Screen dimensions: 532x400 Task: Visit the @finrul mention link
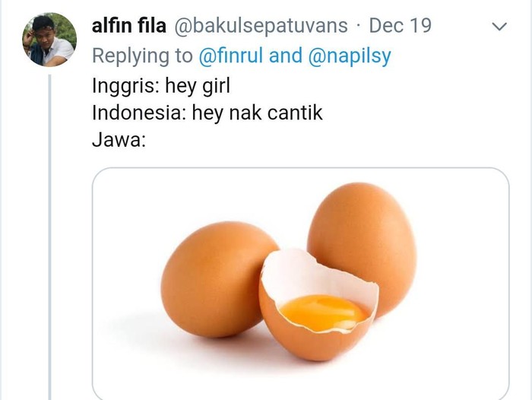231,56
